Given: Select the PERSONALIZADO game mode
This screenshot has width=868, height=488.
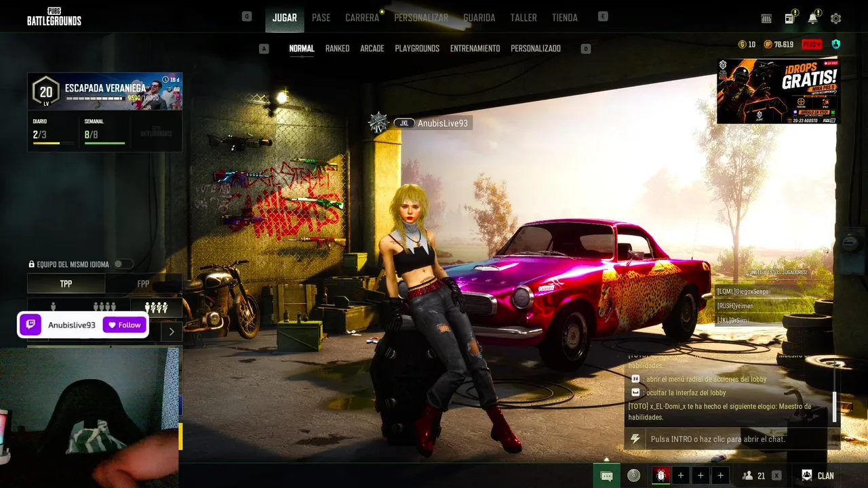Looking at the screenshot, I should 536,49.
